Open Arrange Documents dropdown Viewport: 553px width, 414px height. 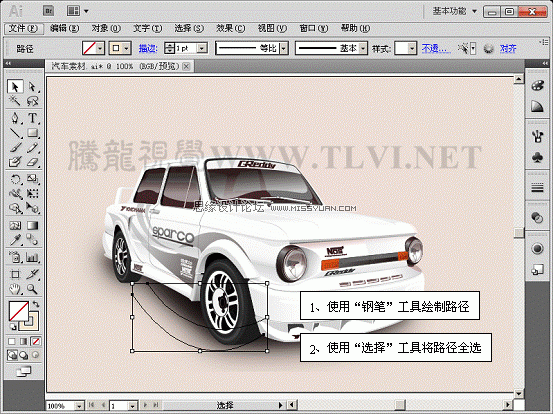(x=78, y=11)
